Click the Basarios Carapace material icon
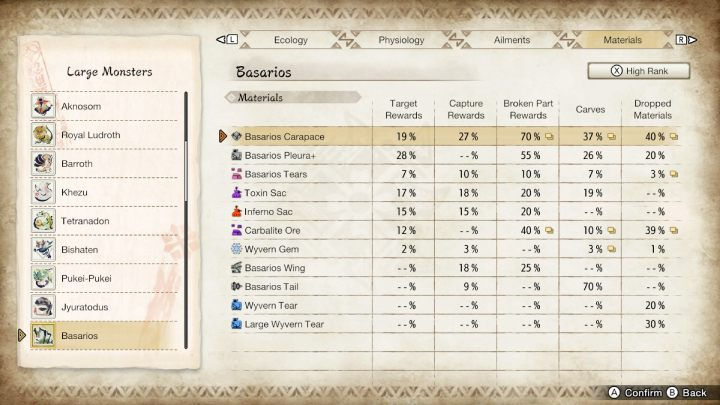 point(236,136)
